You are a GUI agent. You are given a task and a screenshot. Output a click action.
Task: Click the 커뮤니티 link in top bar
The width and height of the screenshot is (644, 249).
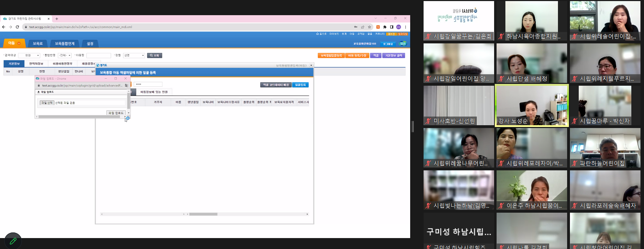pyautogui.click(x=380, y=34)
